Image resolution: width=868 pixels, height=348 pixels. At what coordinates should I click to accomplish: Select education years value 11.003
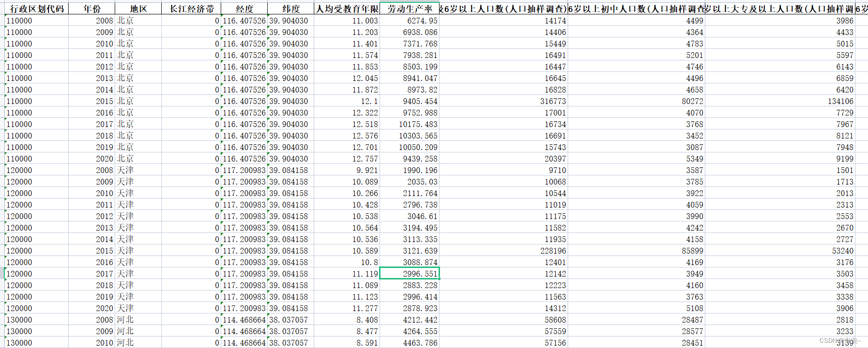click(347, 21)
